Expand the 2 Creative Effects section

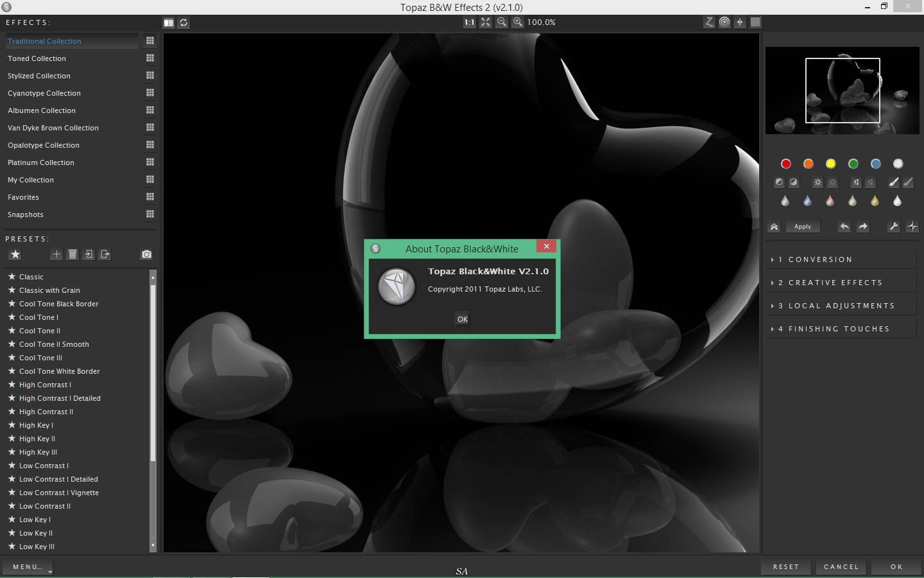[842, 283]
